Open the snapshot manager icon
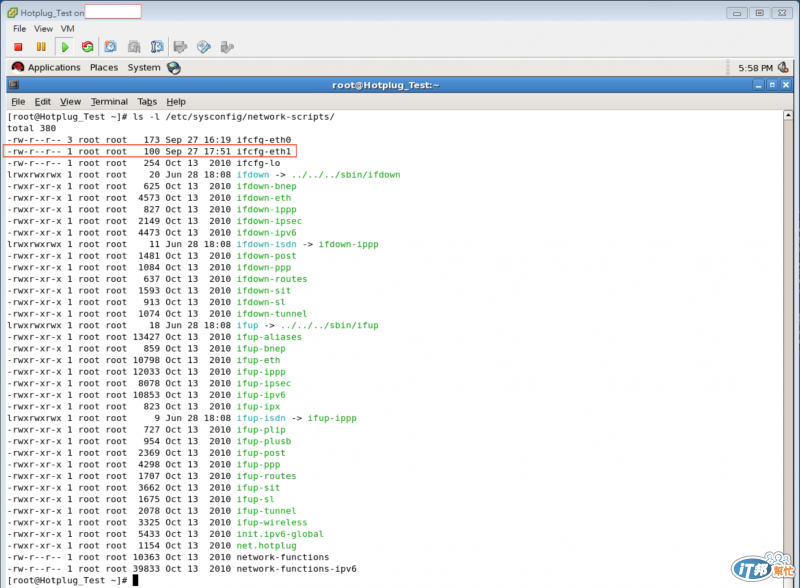This screenshot has height=588, width=800. click(x=157, y=47)
